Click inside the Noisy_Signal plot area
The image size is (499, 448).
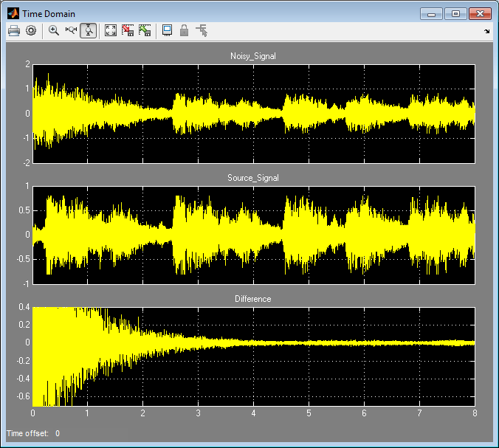(x=254, y=114)
